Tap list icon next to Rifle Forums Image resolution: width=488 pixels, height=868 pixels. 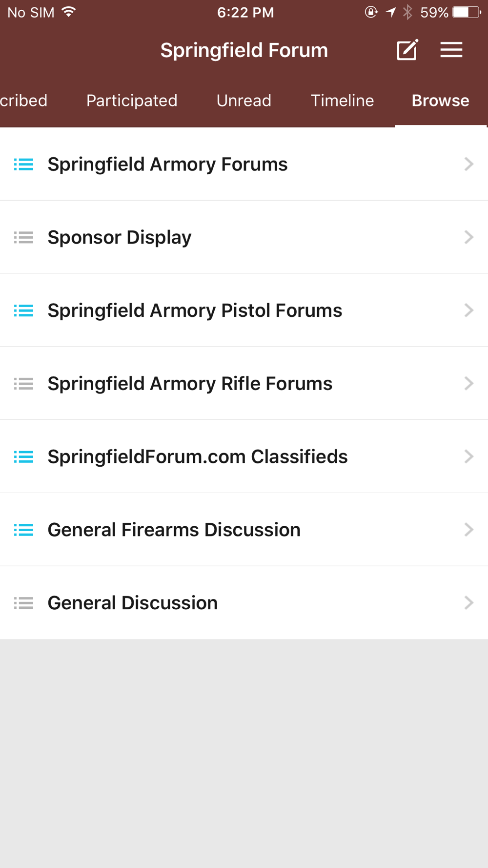[x=23, y=384]
